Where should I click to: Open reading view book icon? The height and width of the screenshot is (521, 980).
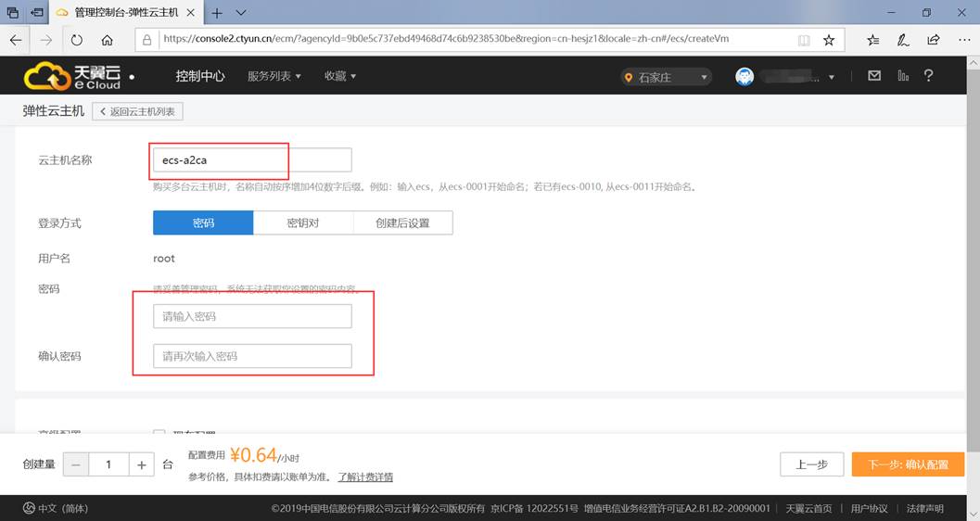coord(804,40)
